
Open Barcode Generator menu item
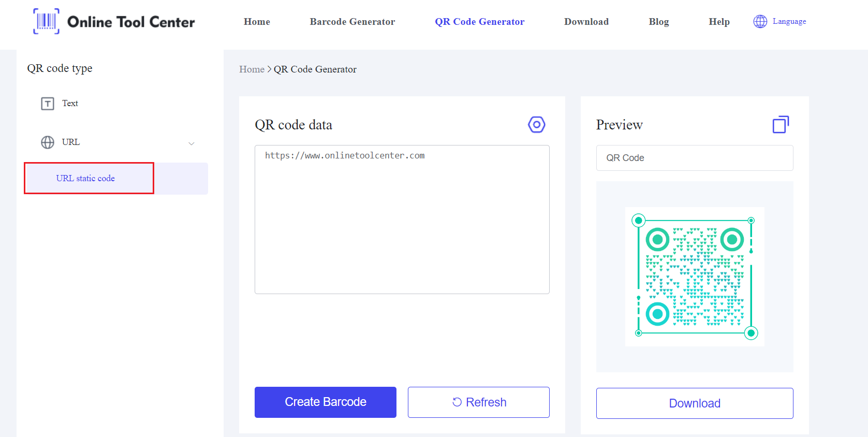coord(352,22)
